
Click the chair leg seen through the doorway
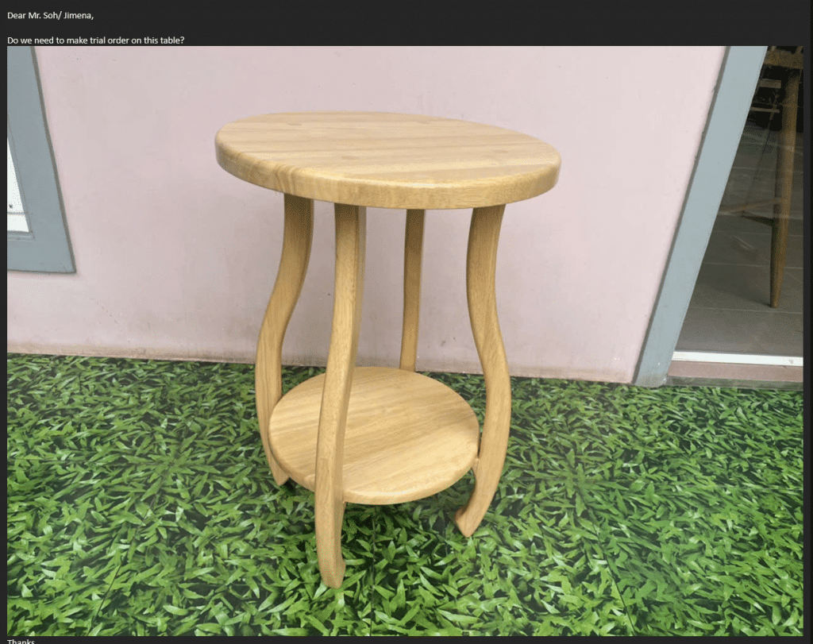tap(784, 199)
